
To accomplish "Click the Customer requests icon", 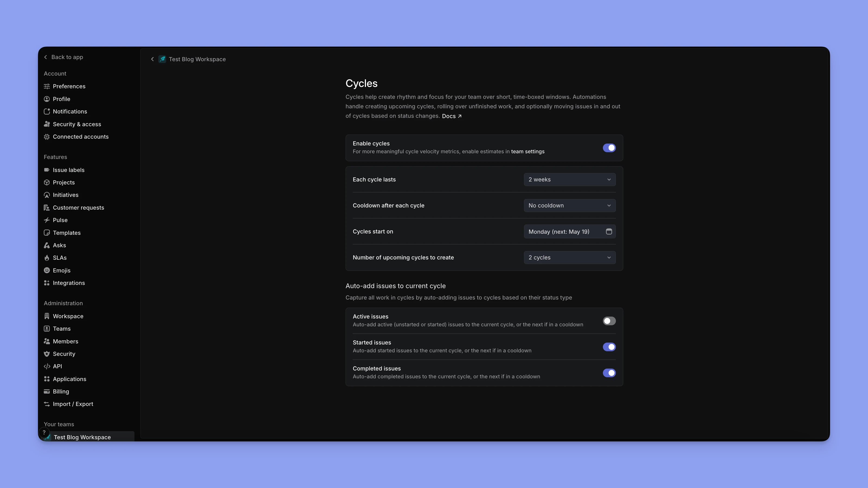I will tap(47, 208).
